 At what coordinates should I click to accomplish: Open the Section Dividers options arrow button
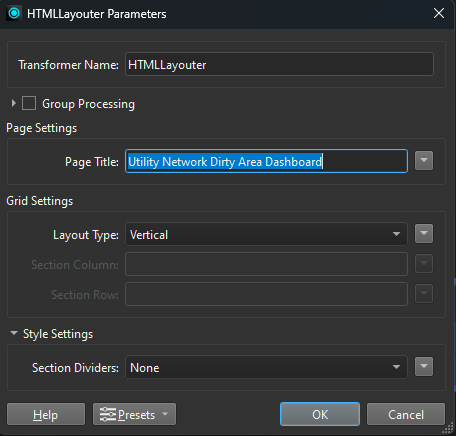[424, 367]
